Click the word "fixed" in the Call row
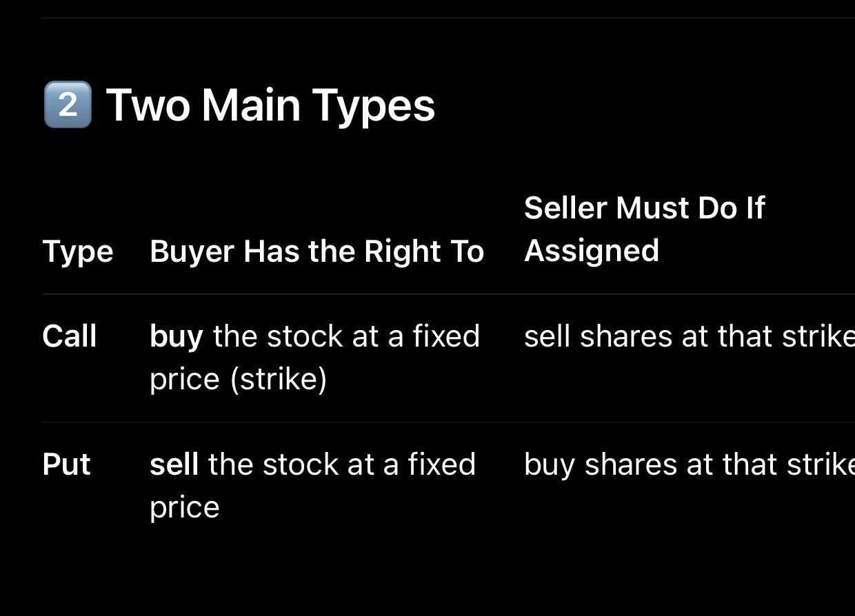The height and width of the screenshot is (616, 855). (445, 336)
